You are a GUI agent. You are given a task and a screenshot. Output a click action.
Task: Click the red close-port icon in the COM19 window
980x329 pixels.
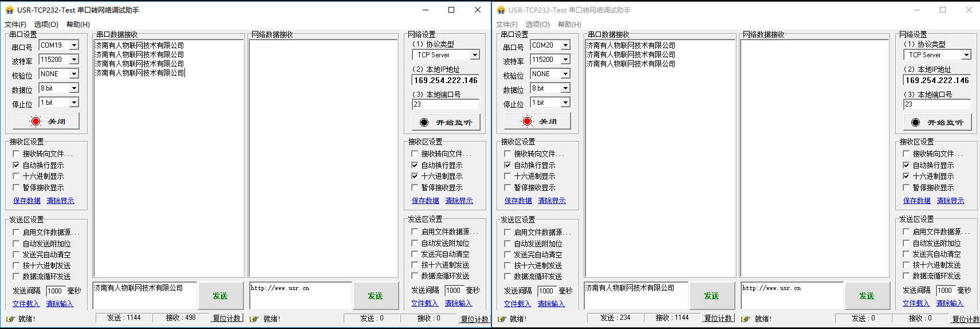click(36, 122)
